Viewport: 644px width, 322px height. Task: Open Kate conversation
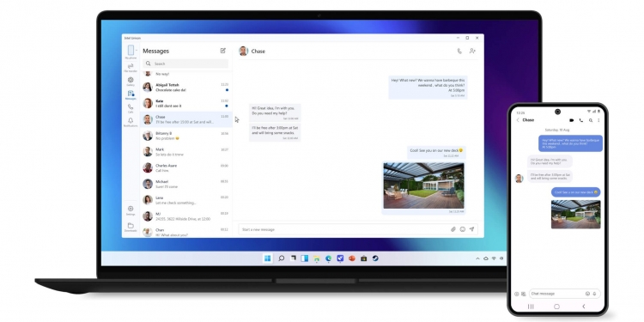[186, 103]
